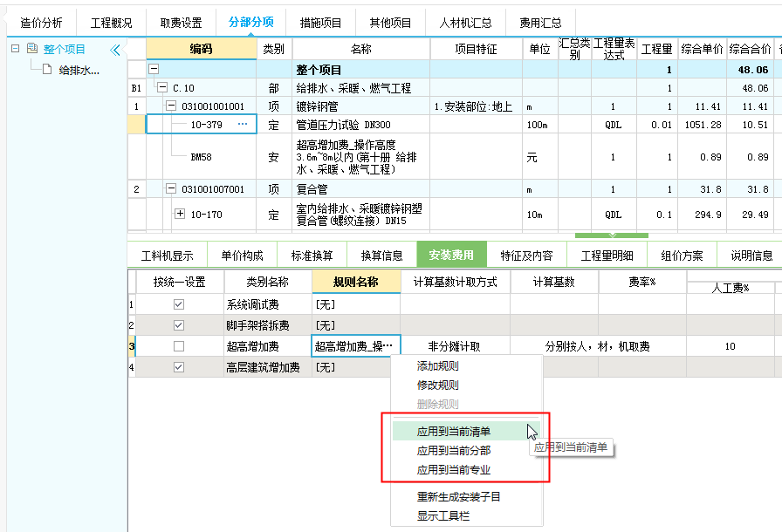Image resolution: width=782 pixels, height=532 pixels.
Task: Click the green splitter handle below the table
Action: pos(612,235)
